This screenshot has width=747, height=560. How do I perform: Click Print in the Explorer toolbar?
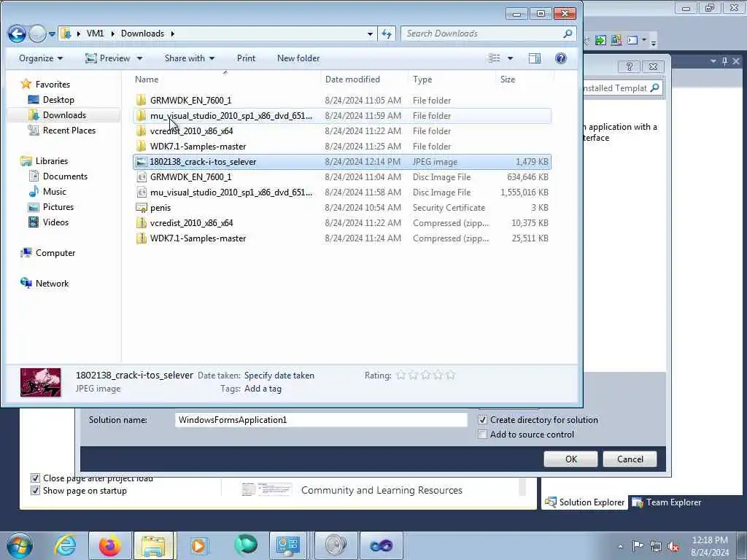point(247,58)
